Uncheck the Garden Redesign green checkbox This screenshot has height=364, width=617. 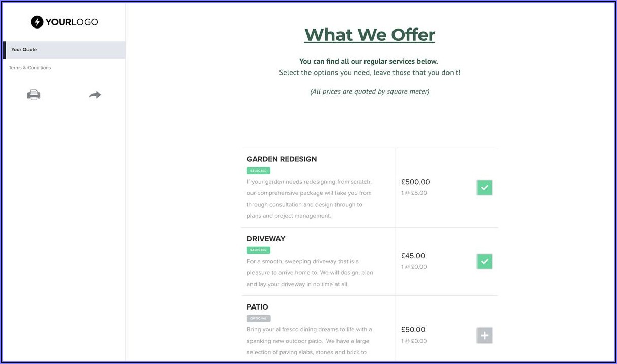click(x=484, y=188)
